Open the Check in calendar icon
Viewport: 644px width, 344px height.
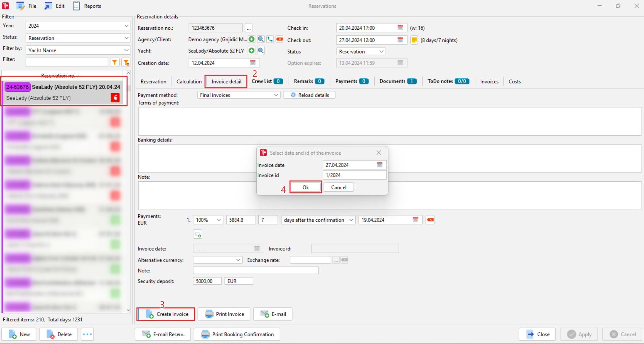pos(400,28)
